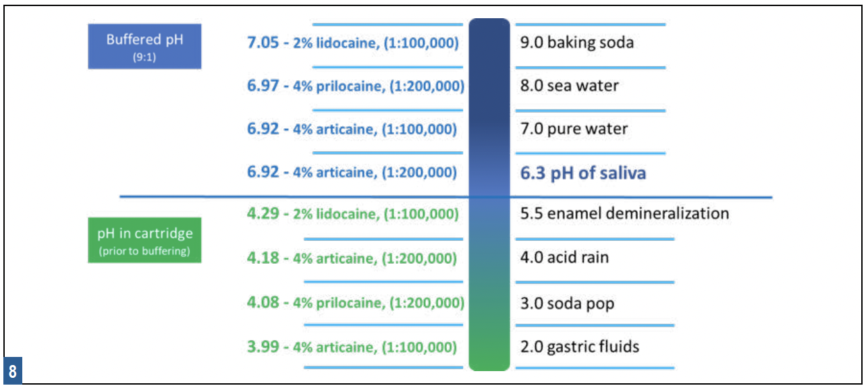Click the 5.5 enamel demineralization entry
868x390 pixels.
[624, 214]
